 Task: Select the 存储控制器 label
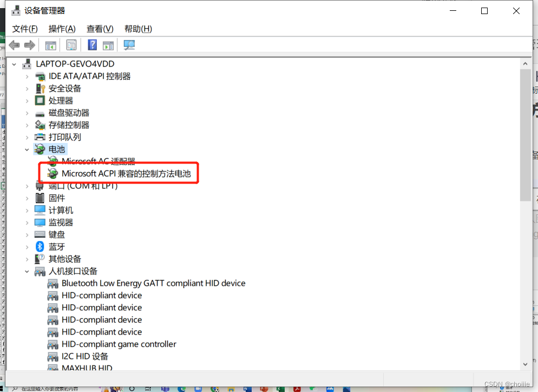coord(69,125)
